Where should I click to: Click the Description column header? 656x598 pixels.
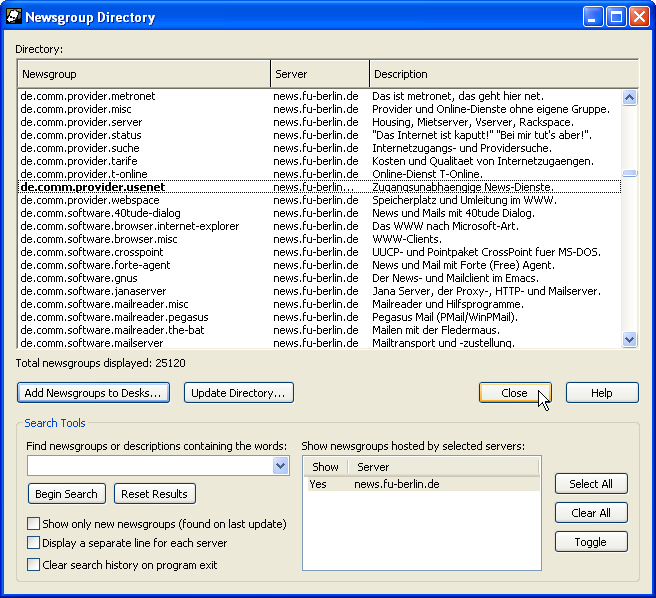click(503, 74)
